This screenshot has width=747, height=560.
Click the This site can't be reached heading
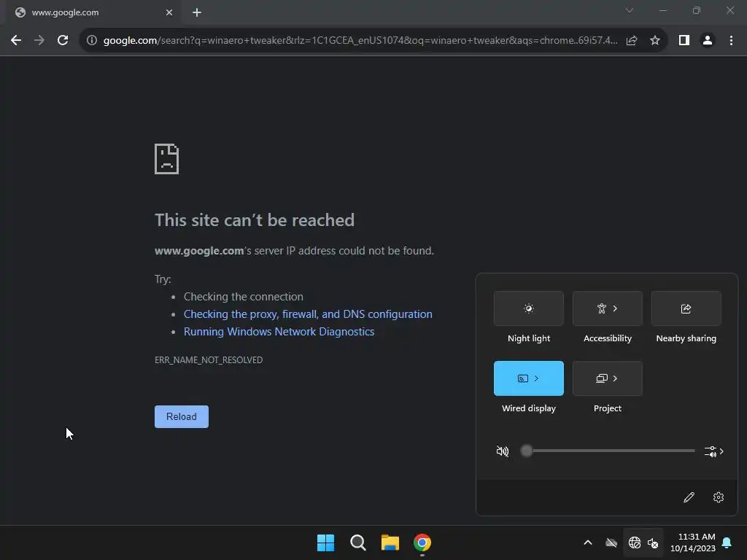pos(255,220)
